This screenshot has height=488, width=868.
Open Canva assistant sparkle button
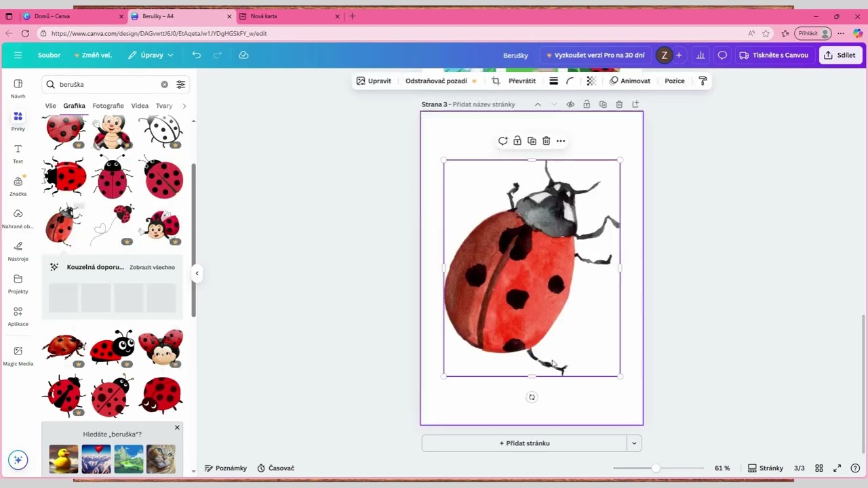click(x=18, y=460)
